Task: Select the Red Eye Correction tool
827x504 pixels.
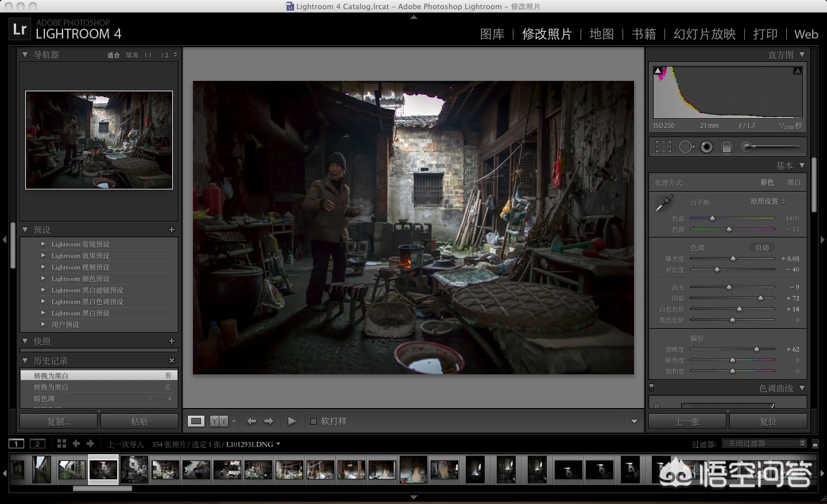Action: [706, 147]
